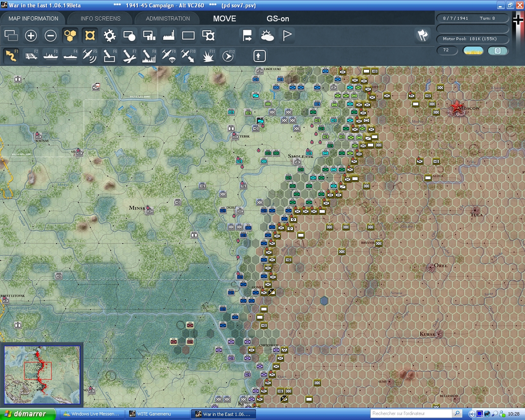
Task: Select Air Transport mode (F9)
Action: pos(169,56)
